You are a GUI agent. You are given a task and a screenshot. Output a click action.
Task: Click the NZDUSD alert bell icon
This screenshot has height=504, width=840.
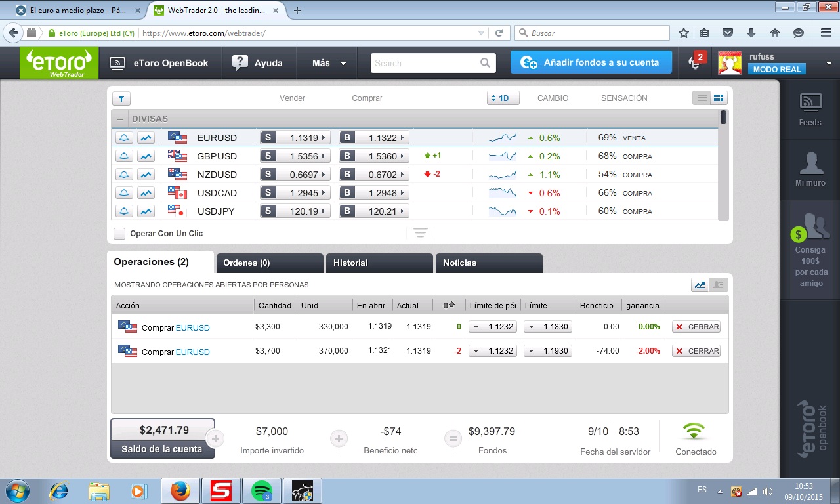coord(124,175)
